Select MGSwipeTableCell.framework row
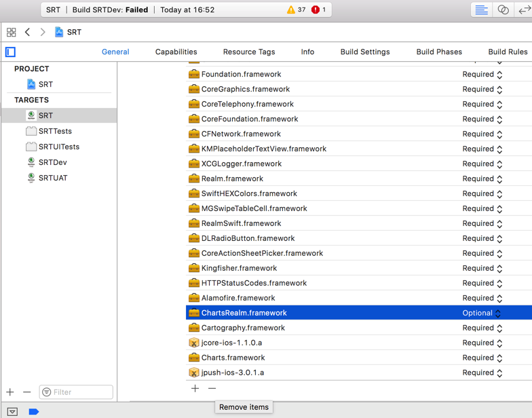 point(359,209)
